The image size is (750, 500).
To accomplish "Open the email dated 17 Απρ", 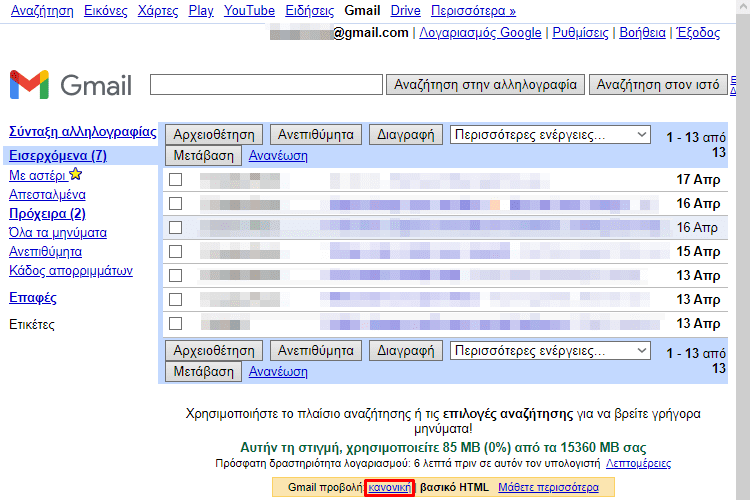I will click(445, 180).
